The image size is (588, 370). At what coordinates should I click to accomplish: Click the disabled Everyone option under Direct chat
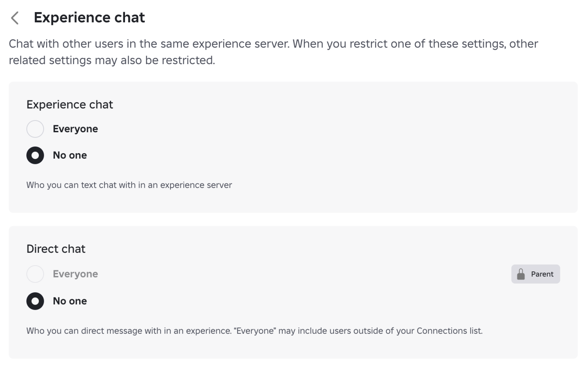pyautogui.click(x=35, y=274)
